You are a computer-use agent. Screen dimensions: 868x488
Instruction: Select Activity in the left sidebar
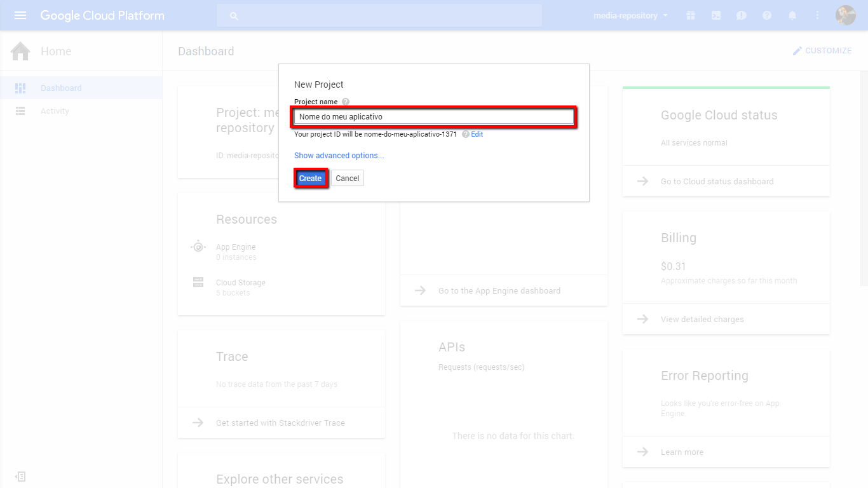click(x=55, y=111)
